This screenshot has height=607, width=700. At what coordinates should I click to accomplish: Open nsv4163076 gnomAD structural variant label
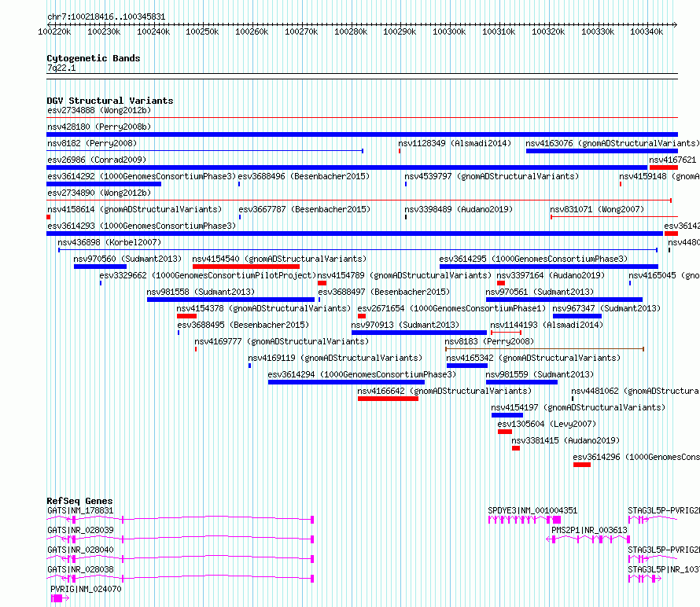[613, 143]
